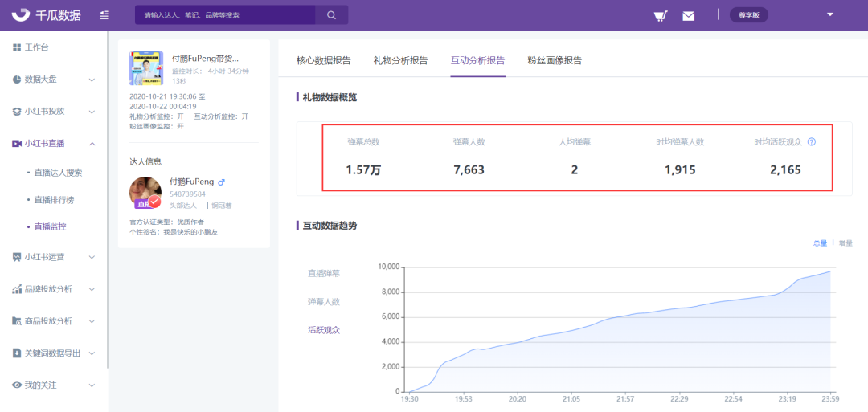Screen dimensions: 868x412
Task: Click the 时均活跃观众 value 2,165
Action: (785, 170)
